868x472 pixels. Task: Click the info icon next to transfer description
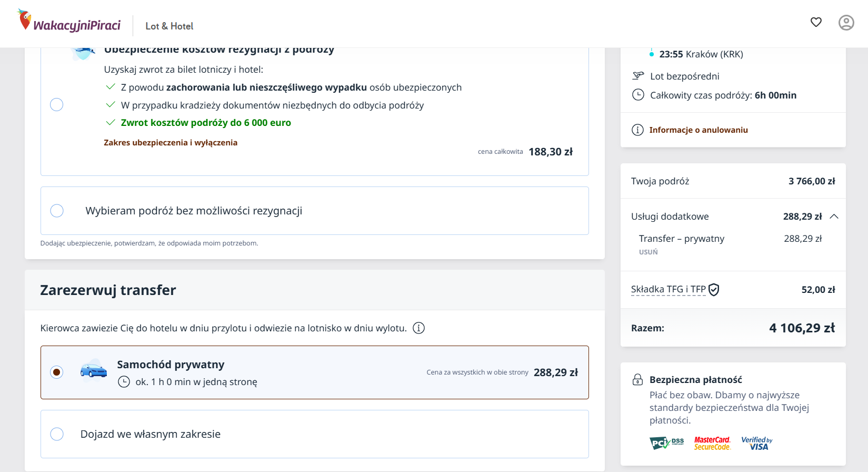pos(418,328)
